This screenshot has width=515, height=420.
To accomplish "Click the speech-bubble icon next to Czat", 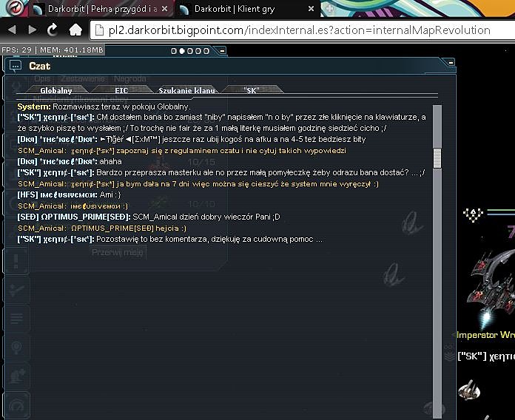I will coord(15,66).
